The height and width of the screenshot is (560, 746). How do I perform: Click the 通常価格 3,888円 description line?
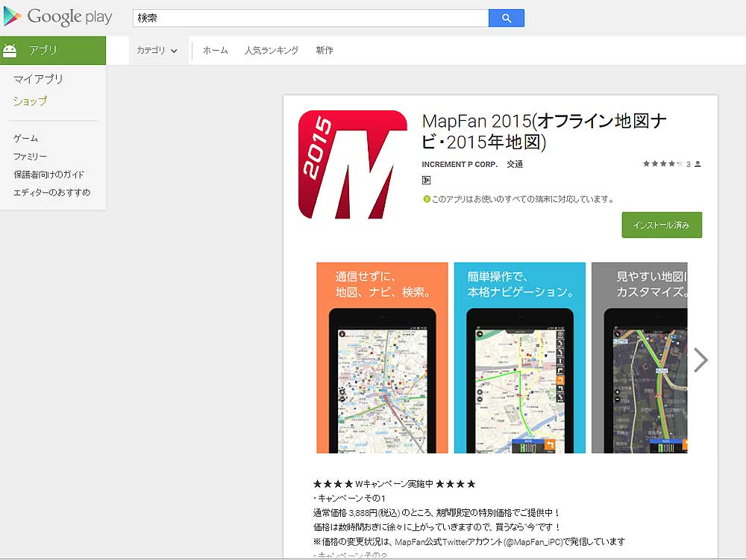(436, 513)
